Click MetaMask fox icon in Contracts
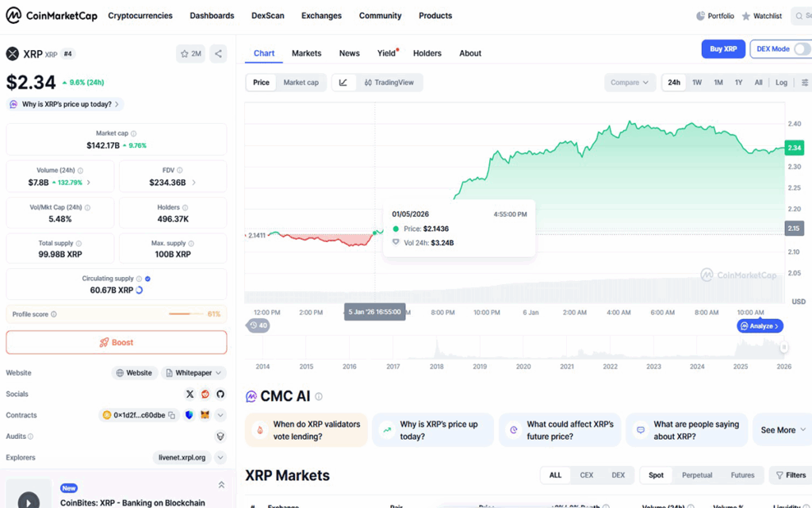Image resolution: width=812 pixels, height=508 pixels. coord(205,415)
